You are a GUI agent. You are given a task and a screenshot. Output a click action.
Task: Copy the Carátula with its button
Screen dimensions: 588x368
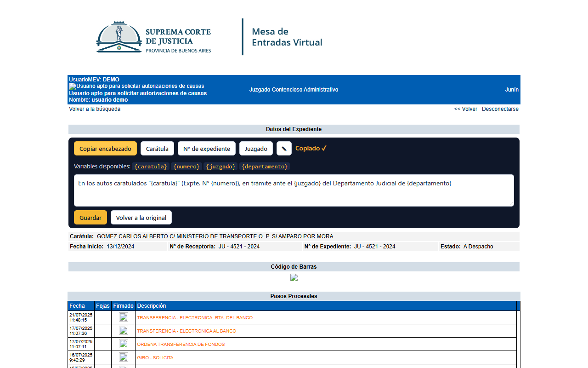(x=157, y=149)
